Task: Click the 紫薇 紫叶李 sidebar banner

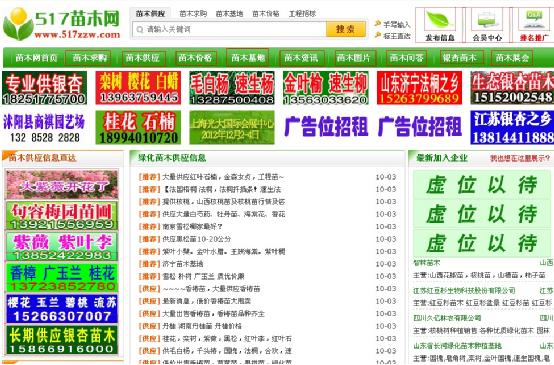Action: (62, 247)
